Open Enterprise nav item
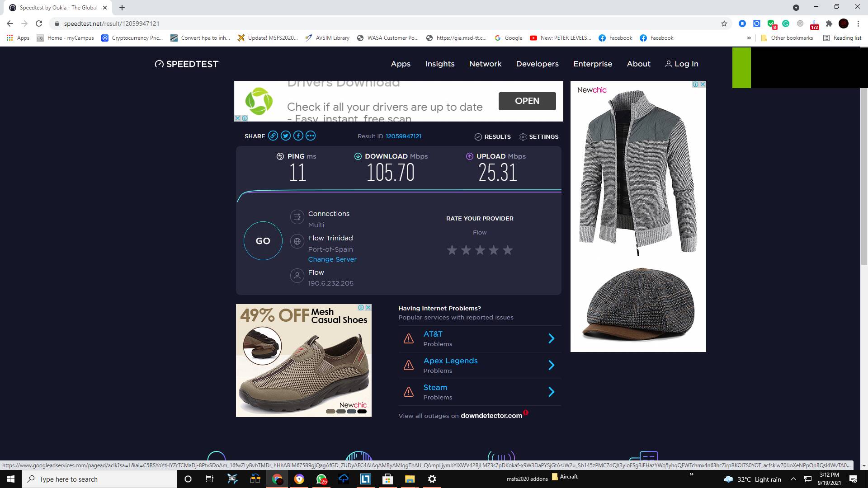This screenshot has width=868, height=488. click(593, 64)
